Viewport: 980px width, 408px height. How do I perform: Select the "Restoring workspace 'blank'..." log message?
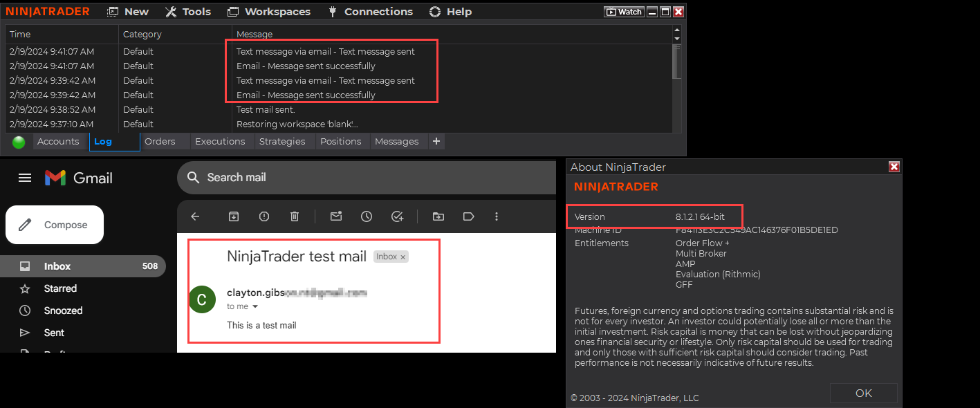point(297,124)
